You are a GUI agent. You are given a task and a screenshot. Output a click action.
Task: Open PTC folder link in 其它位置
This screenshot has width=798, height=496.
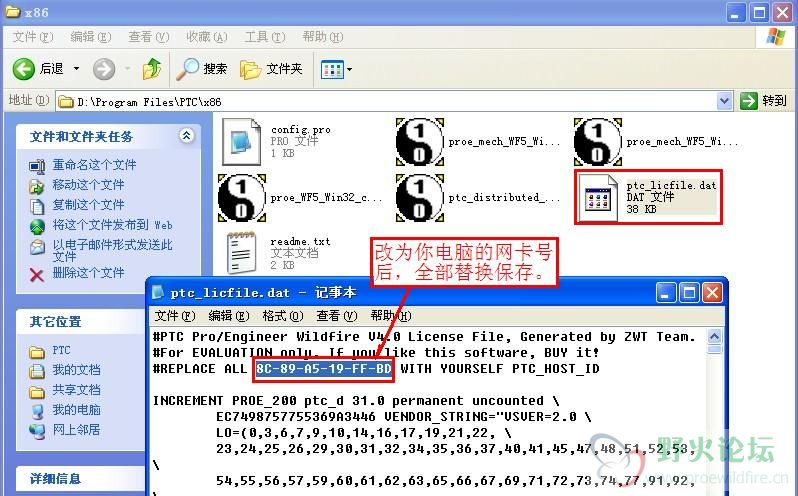click(x=61, y=350)
